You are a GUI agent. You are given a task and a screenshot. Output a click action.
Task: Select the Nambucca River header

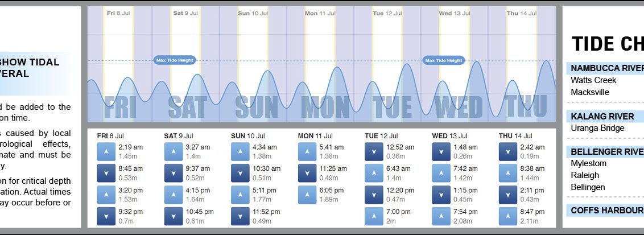tap(606, 68)
